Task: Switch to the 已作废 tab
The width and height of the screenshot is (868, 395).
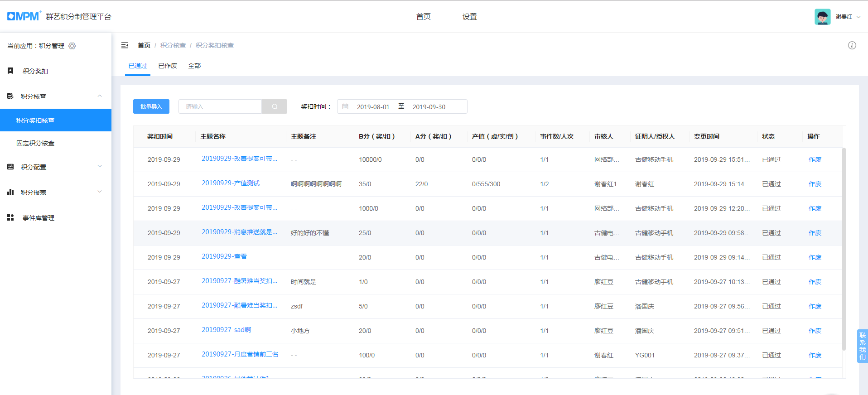Action: [x=168, y=66]
